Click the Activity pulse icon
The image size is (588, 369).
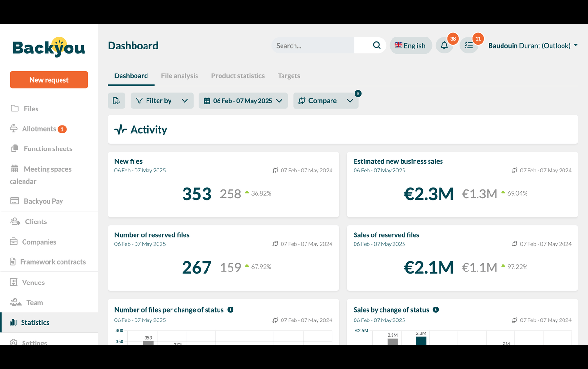coord(121,129)
